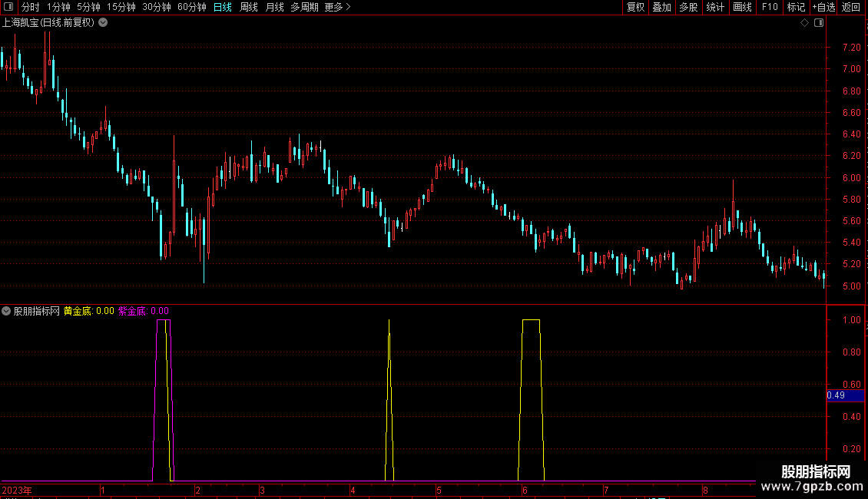This screenshot has width=868, height=499.
Task: Click 返回 to go back
Action: point(851,7)
